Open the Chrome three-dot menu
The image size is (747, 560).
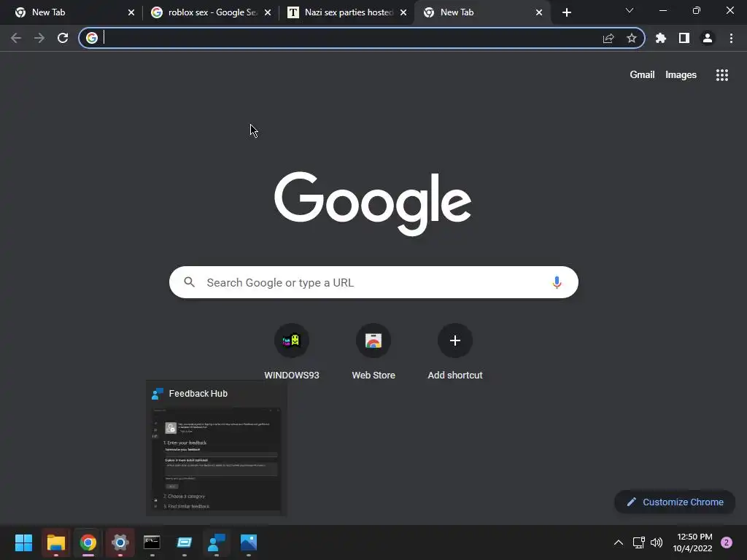[x=731, y=38]
